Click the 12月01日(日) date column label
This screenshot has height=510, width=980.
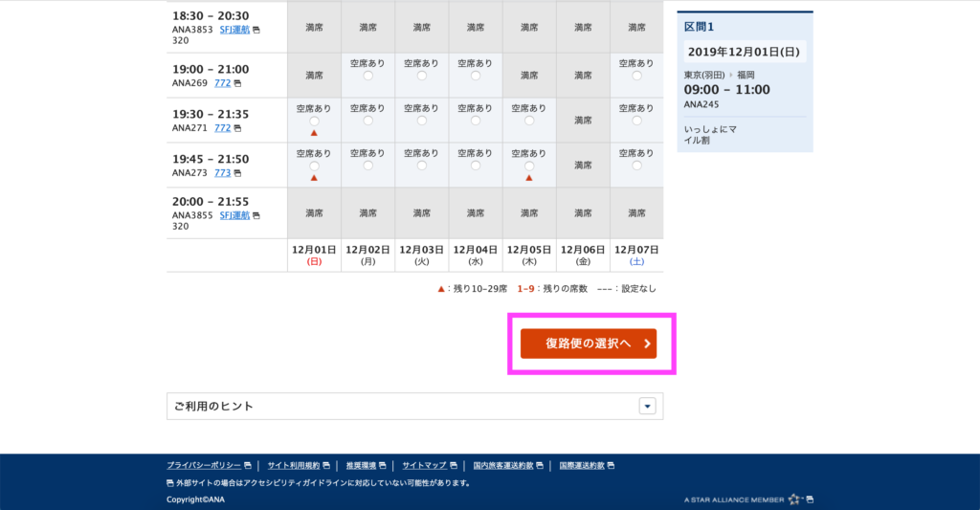point(314,255)
